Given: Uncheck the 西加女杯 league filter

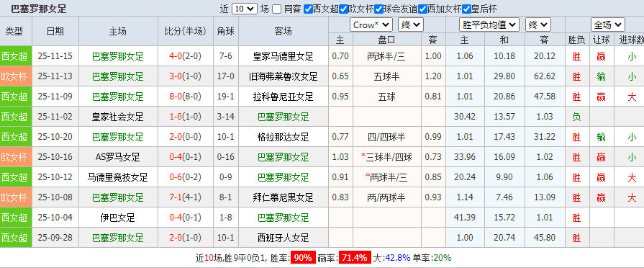Looking at the screenshot, I should 422,9.
